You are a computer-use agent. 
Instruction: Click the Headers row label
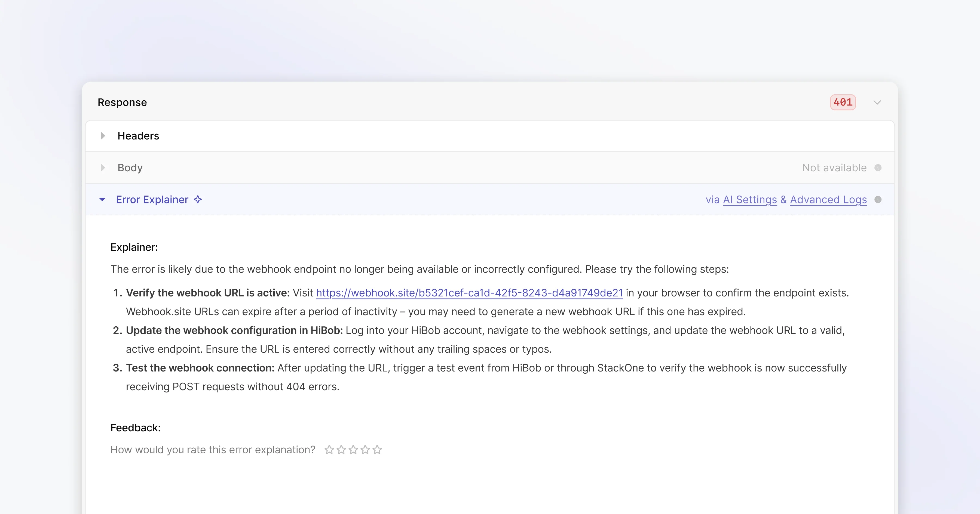(138, 136)
